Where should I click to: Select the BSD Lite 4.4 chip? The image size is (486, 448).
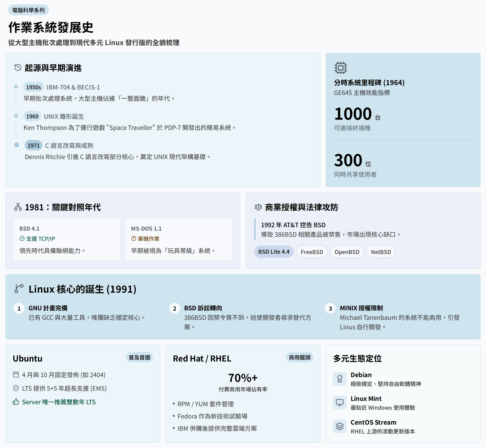coord(273,252)
